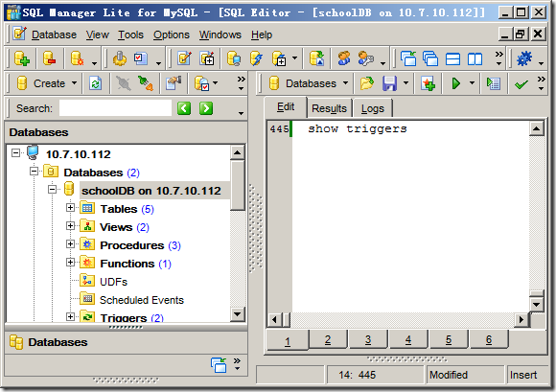Click the Cascade windows icon

430,58
